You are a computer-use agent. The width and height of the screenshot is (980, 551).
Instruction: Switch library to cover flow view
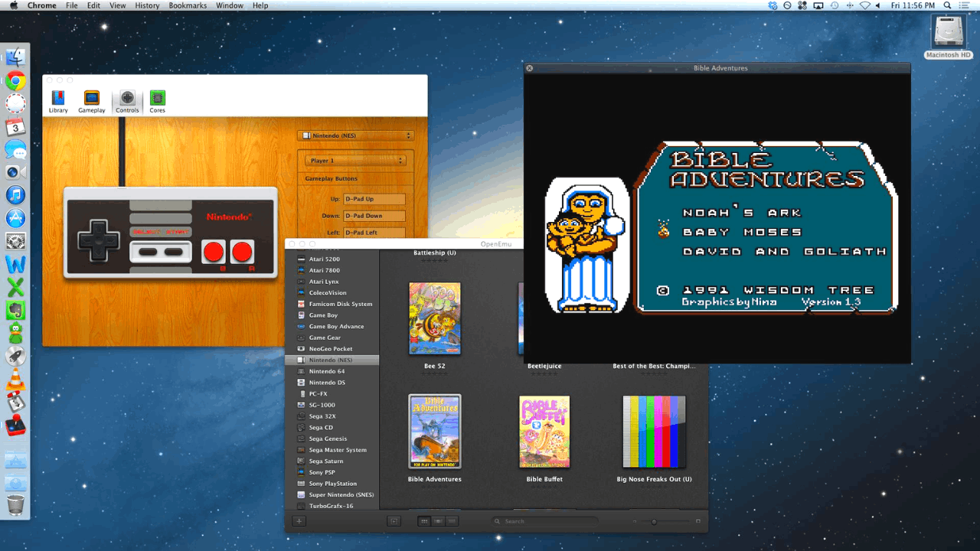pos(438,521)
